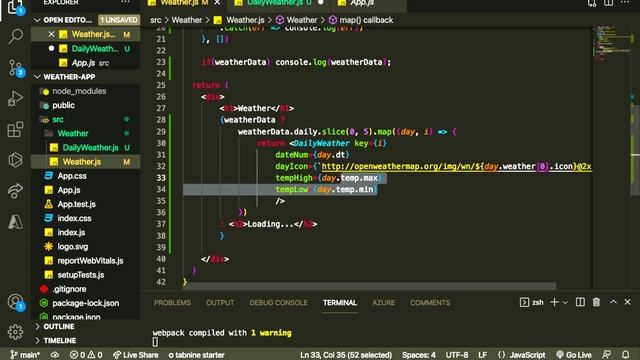The height and width of the screenshot is (360, 640).
Task: Click the main branch indicator
Action: (x=25, y=355)
